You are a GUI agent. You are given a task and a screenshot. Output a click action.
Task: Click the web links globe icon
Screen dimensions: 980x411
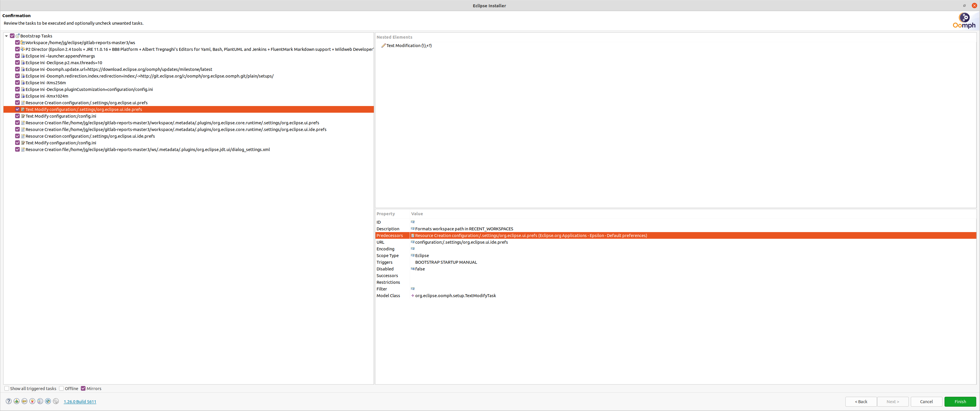[x=48, y=401]
